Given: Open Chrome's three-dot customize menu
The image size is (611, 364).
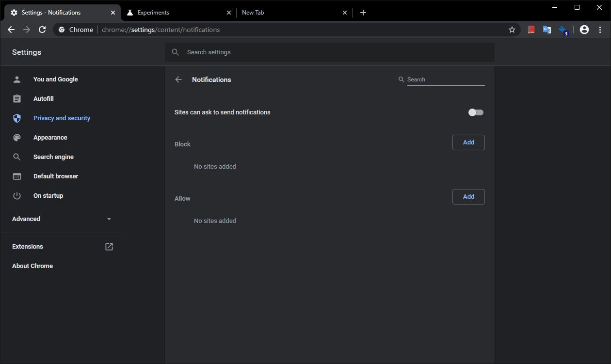Looking at the screenshot, I should (600, 30).
